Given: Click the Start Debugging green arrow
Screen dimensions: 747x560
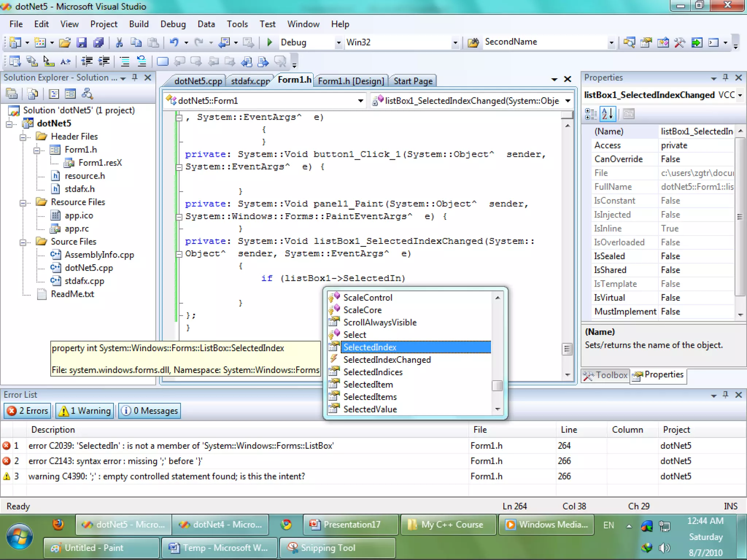Looking at the screenshot, I should click(x=270, y=42).
